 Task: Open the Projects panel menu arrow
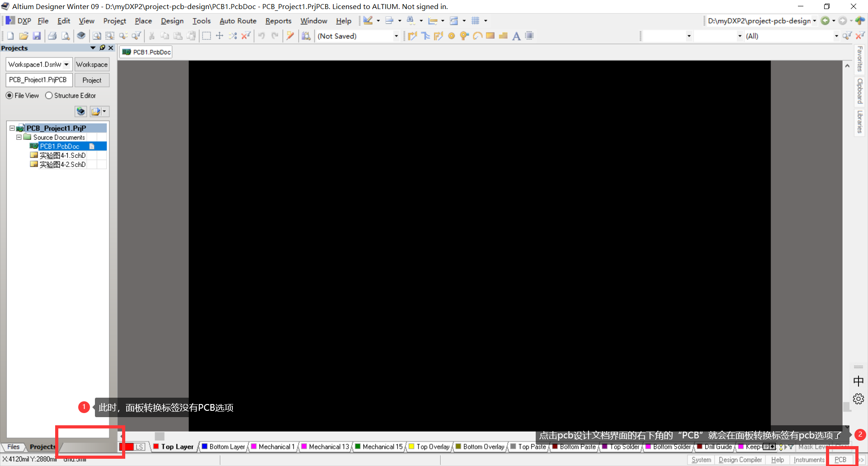(x=93, y=48)
